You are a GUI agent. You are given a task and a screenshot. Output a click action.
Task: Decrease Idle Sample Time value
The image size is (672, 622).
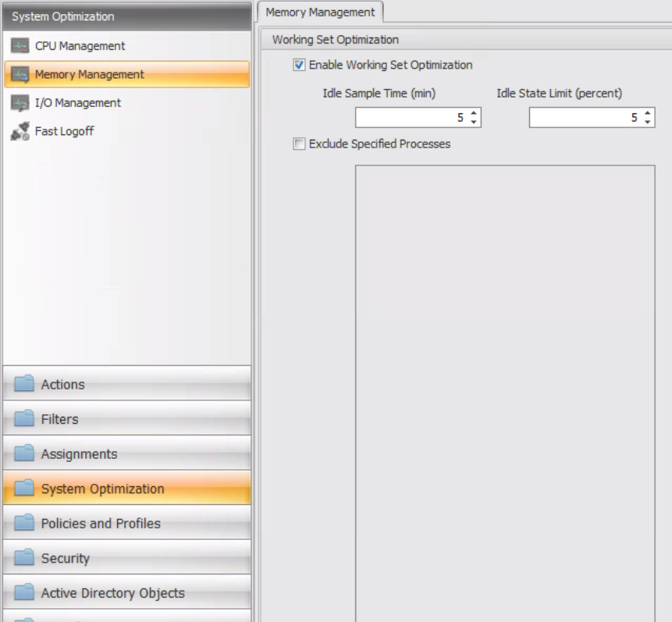coord(474,122)
